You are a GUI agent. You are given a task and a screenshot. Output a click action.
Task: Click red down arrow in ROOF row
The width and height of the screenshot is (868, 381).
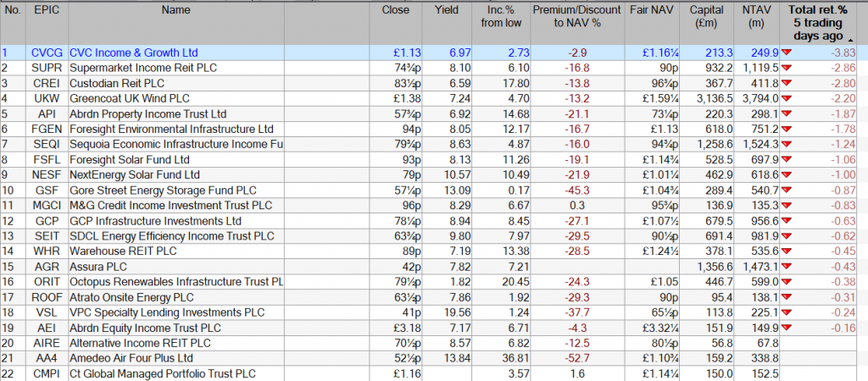pyautogui.click(x=786, y=297)
